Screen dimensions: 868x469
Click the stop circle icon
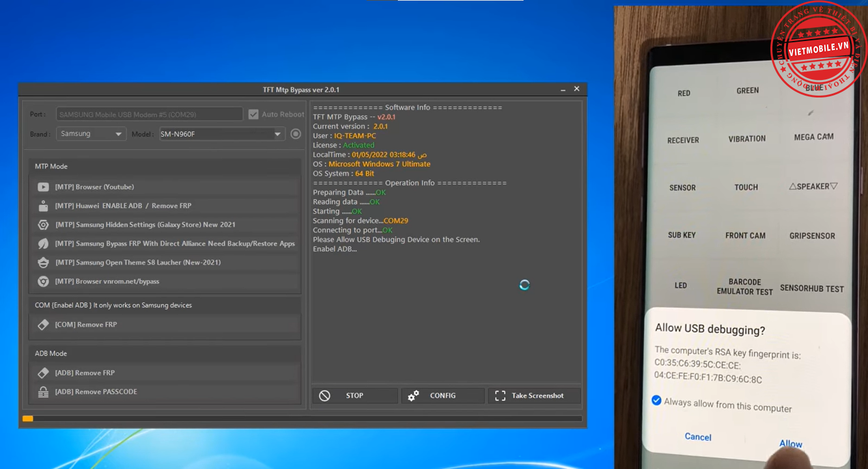(324, 395)
